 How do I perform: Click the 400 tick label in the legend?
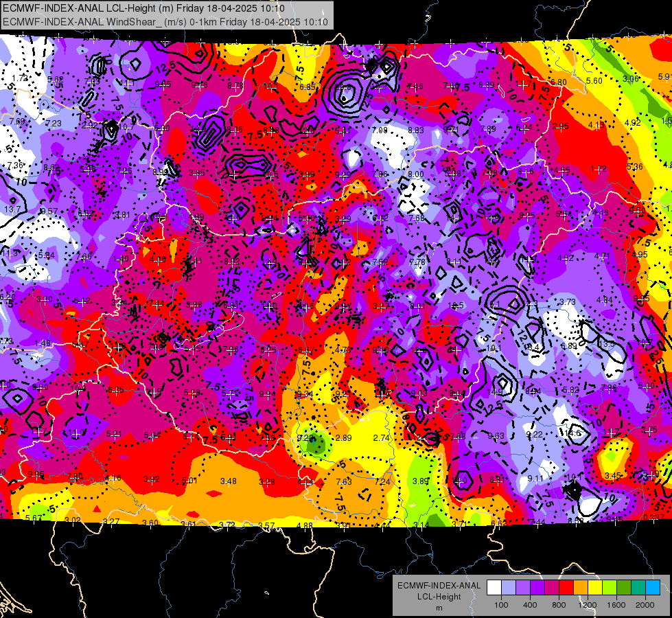tap(530, 605)
